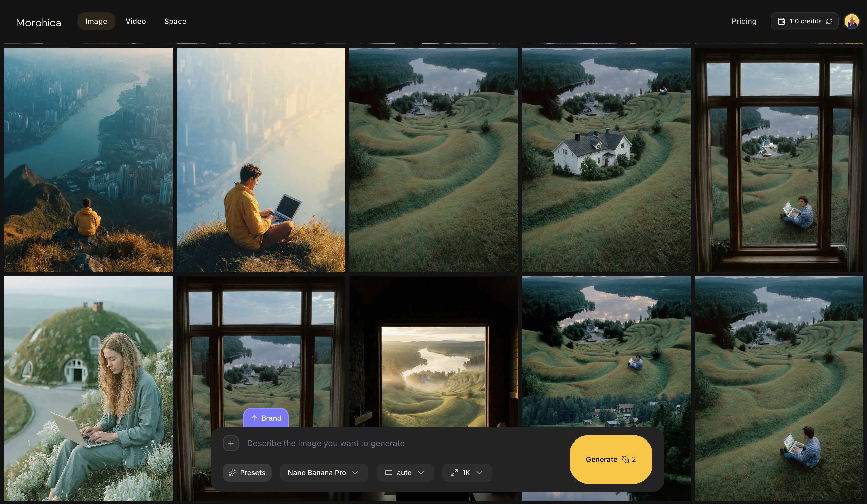The image size is (867, 504).
Task: Click the Brand upload arrow tag
Action: pyautogui.click(x=266, y=418)
